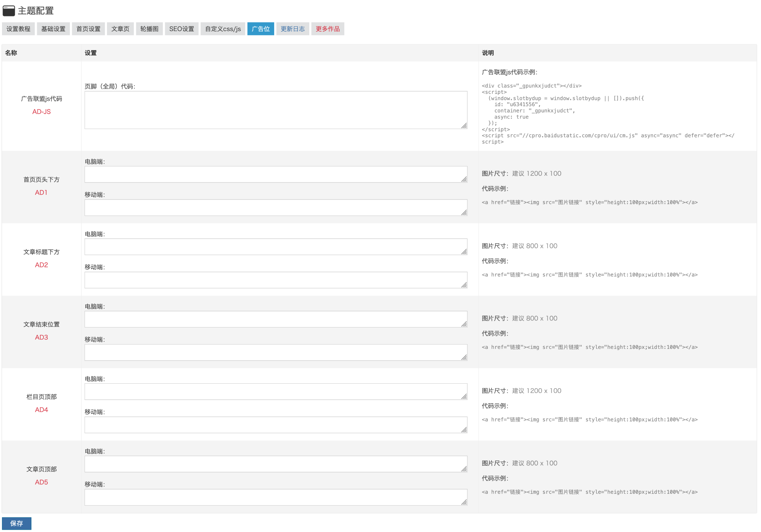Open the 更多作品 link tab
Image resolution: width=761 pixels, height=532 pixels.
coord(327,29)
